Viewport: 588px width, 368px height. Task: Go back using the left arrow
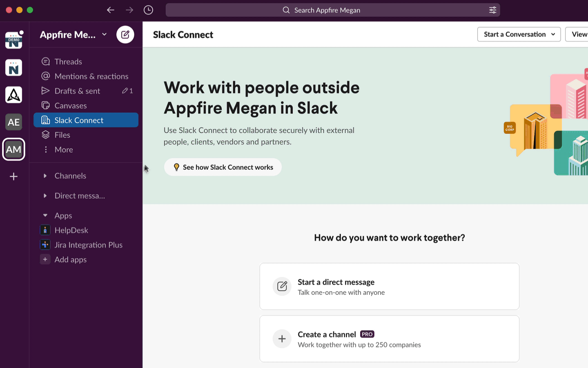coord(110,10)
